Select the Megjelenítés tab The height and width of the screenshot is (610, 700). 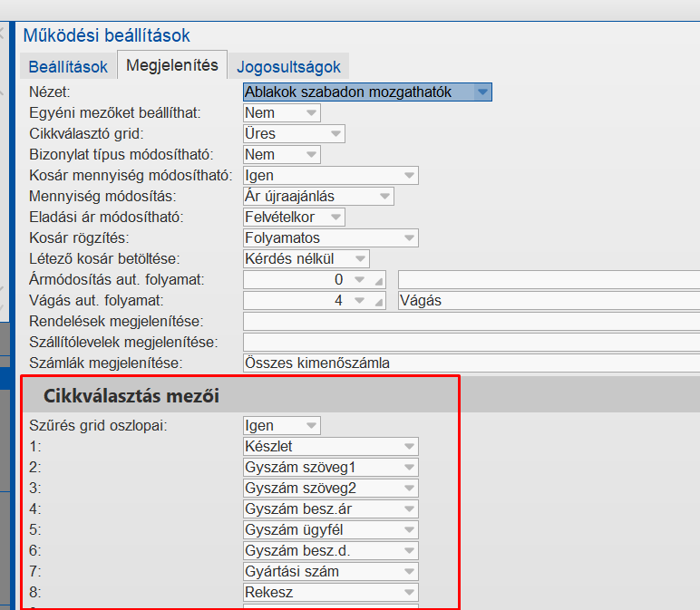click(172, 65)
